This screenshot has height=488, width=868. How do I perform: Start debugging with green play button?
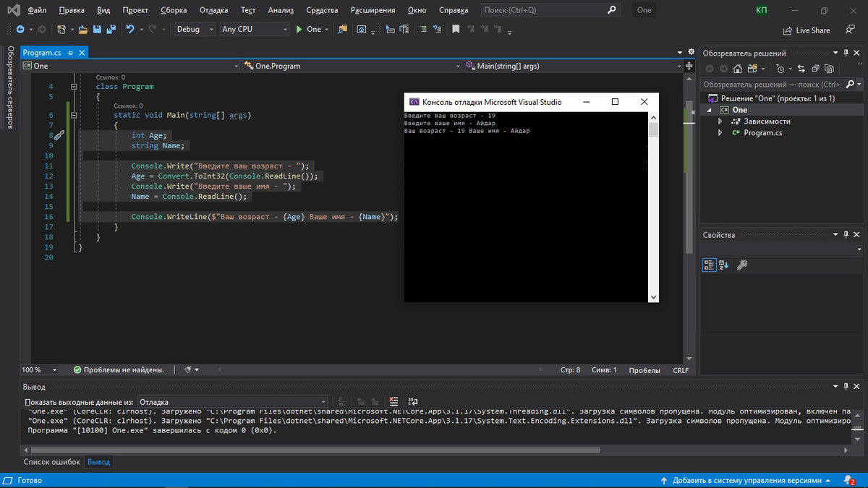pos(298,30)
